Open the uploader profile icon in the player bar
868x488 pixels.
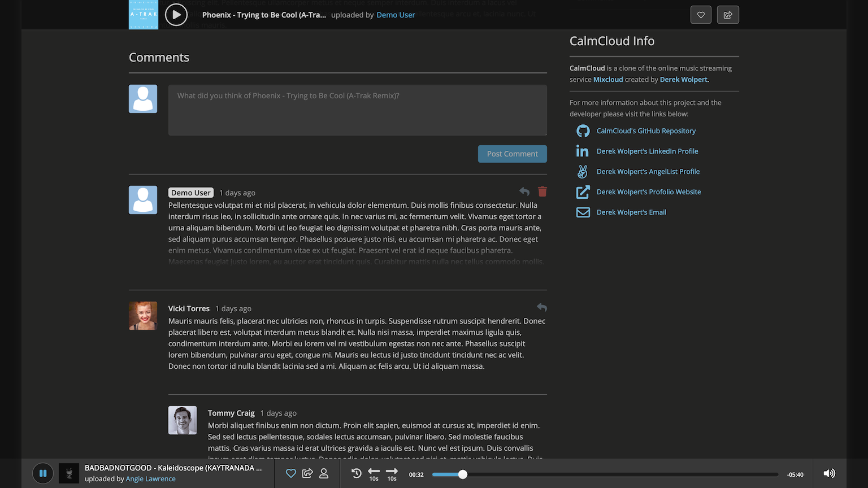[324, 473]
